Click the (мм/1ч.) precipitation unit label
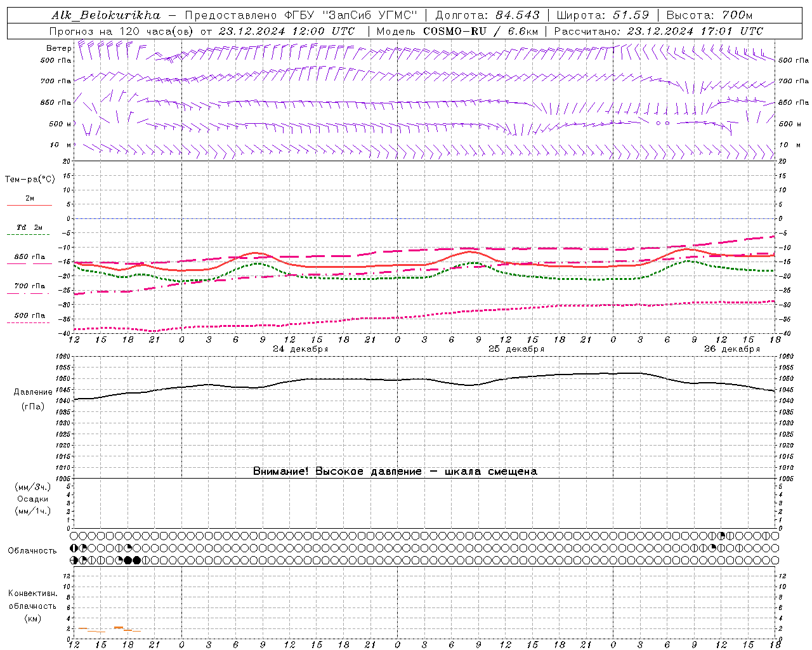Screen dimensions: 812x650 33,511
